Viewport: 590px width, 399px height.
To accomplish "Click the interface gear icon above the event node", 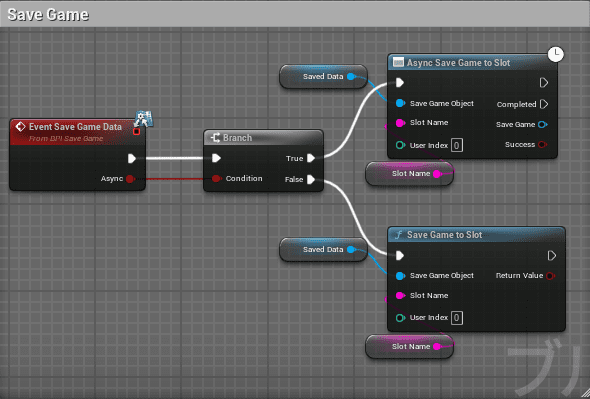I will (x=143, y=118).
